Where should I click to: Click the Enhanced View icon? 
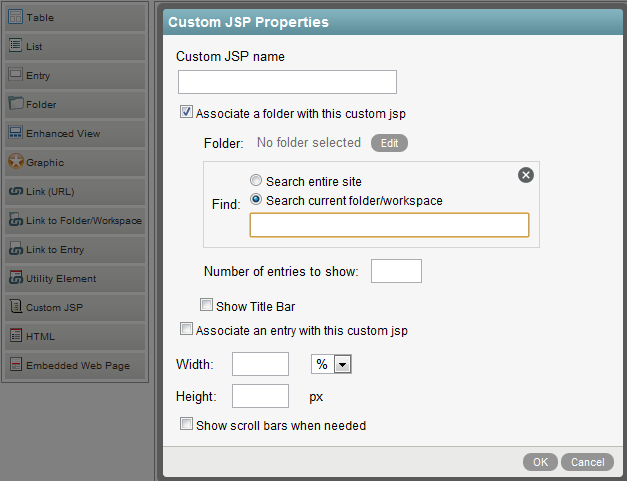click(15, 133)
